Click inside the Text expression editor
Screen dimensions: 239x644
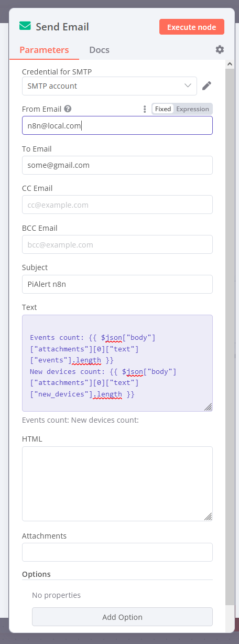coord(117,363)
